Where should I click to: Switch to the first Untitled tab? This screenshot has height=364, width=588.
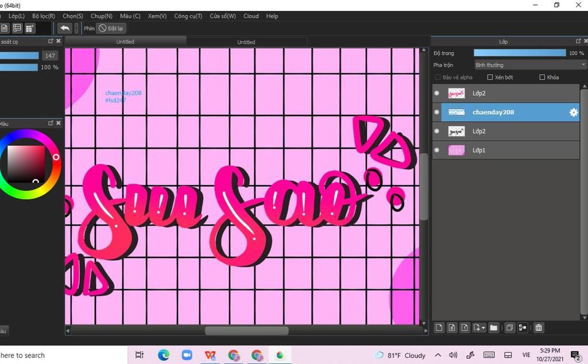[x=125, y=41]
